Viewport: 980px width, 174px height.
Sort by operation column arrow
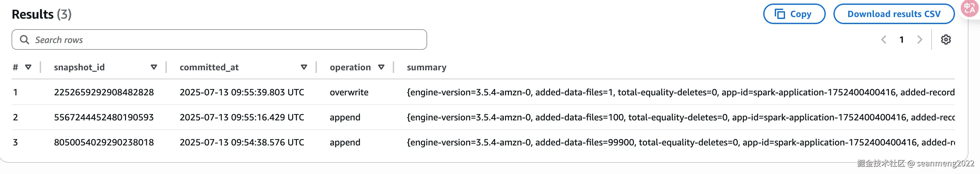381,67
